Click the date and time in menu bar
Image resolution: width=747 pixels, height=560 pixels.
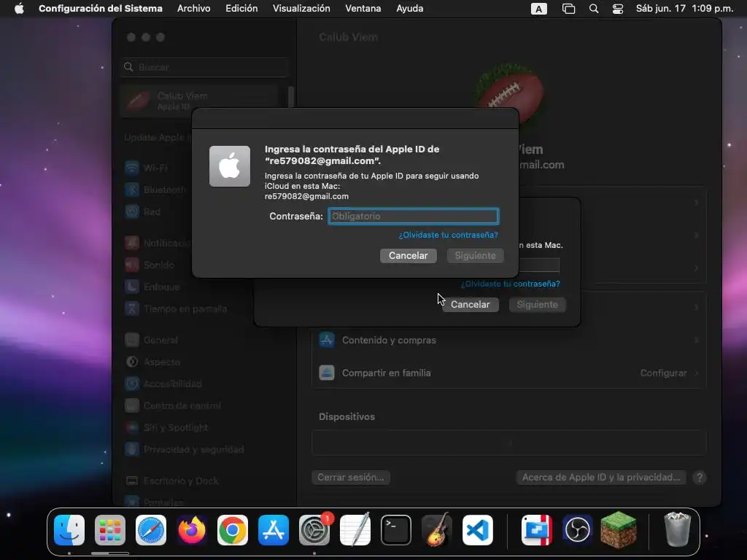coord(684,9)
